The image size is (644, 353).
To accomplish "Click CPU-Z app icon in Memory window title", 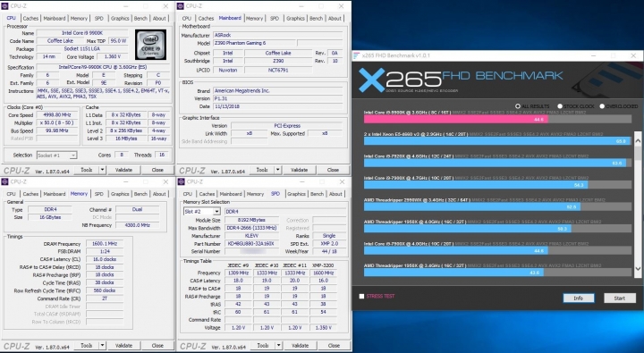I will (x=5, y=181).
